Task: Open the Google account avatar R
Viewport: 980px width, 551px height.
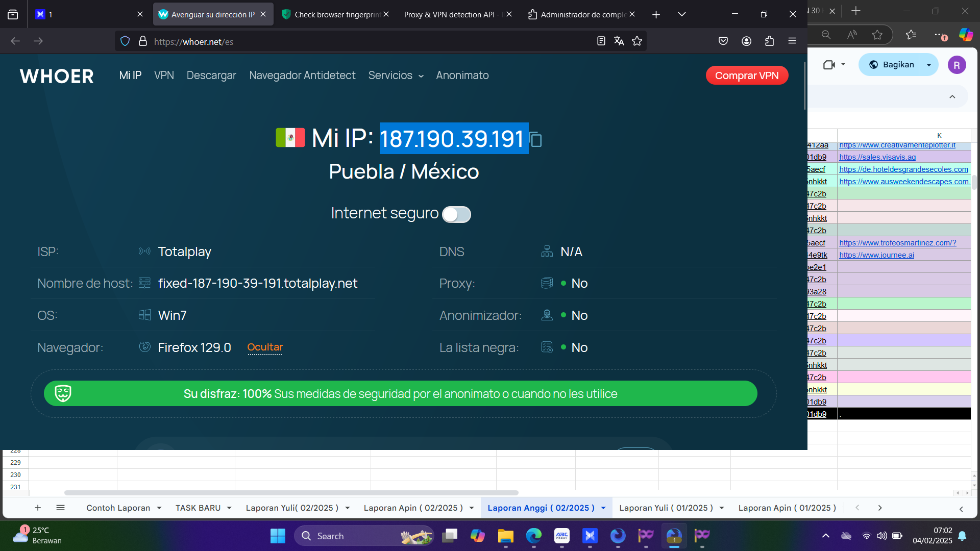Action: click(x=957, y=65)
